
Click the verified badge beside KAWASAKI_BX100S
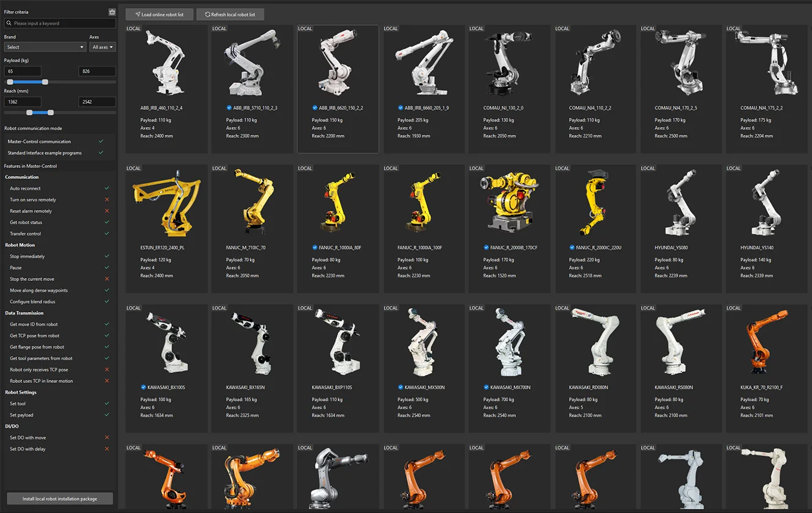(x=143, y=387)
